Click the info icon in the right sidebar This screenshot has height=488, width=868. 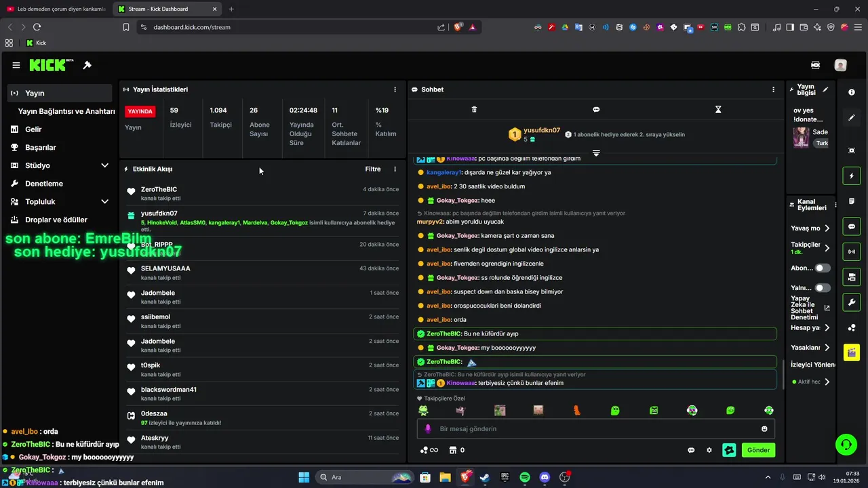[852, 91]
